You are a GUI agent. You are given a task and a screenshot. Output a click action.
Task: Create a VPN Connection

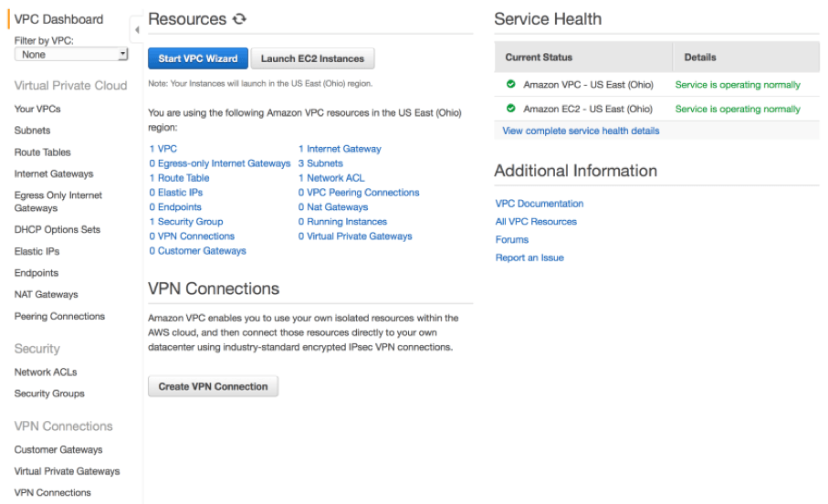pyautogui.click(x=213, y=387)
